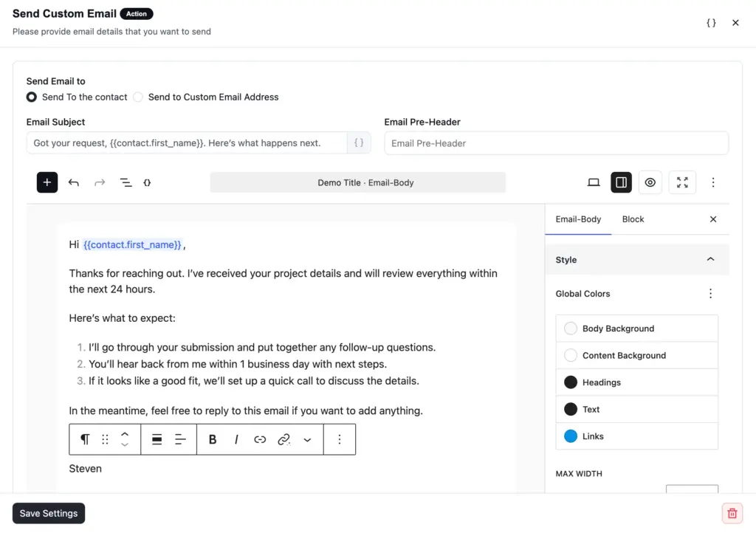
Task: Preview the email with eye icon
Action: click(x=650, y=182)
